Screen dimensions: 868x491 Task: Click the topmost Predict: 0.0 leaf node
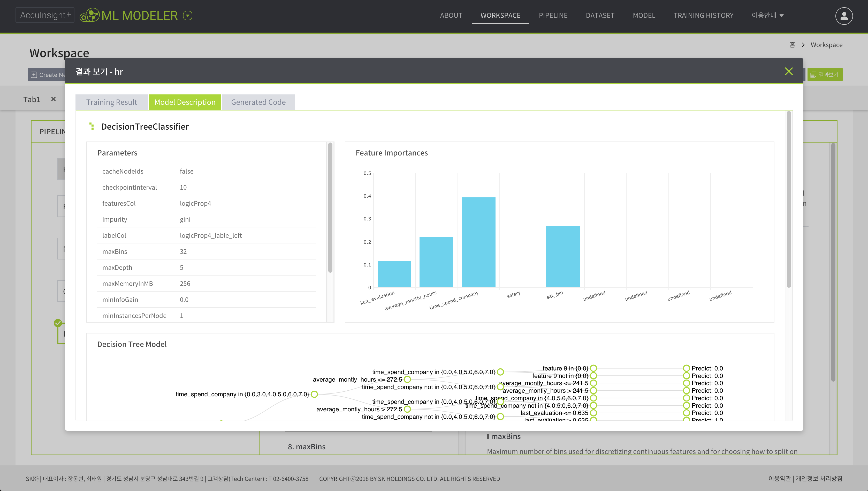pyautogui.click(x=686, y=368)
